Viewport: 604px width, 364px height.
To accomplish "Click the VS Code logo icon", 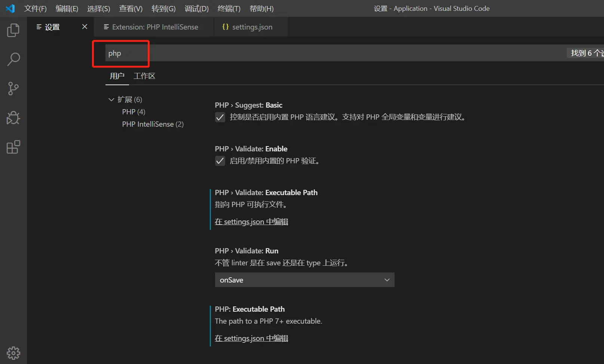I will pyautogui.click(x=10, y=9).
